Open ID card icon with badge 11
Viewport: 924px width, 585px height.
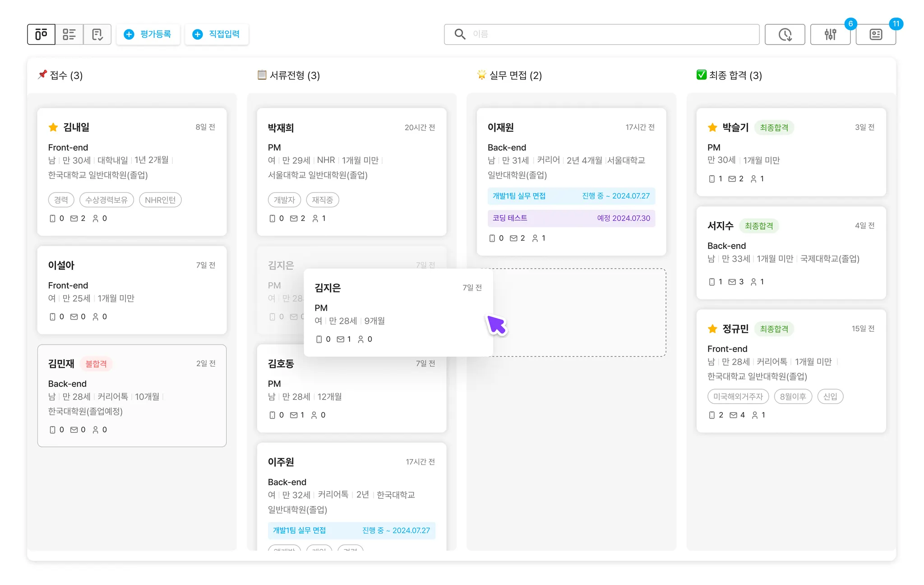click(x=876, y=34)
